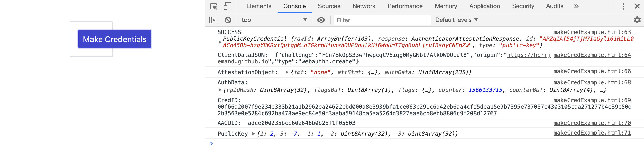Clear console with the ban icon
The image size is (644, 162).
228,20
